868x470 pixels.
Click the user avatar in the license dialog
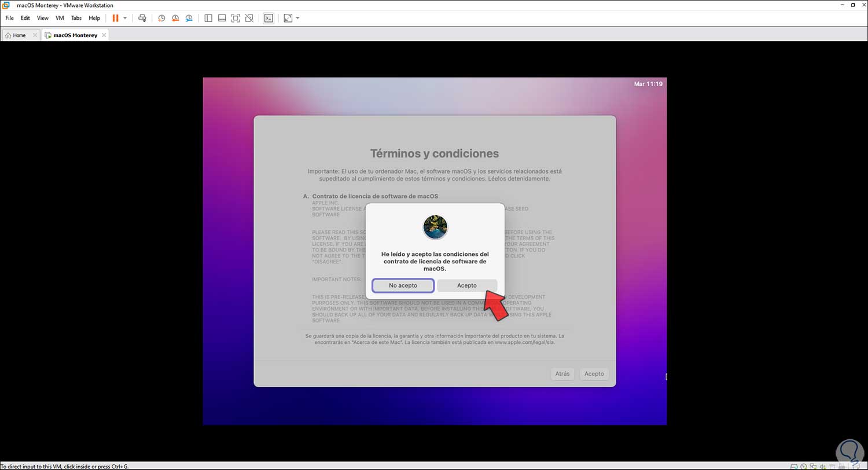[435, 227]
